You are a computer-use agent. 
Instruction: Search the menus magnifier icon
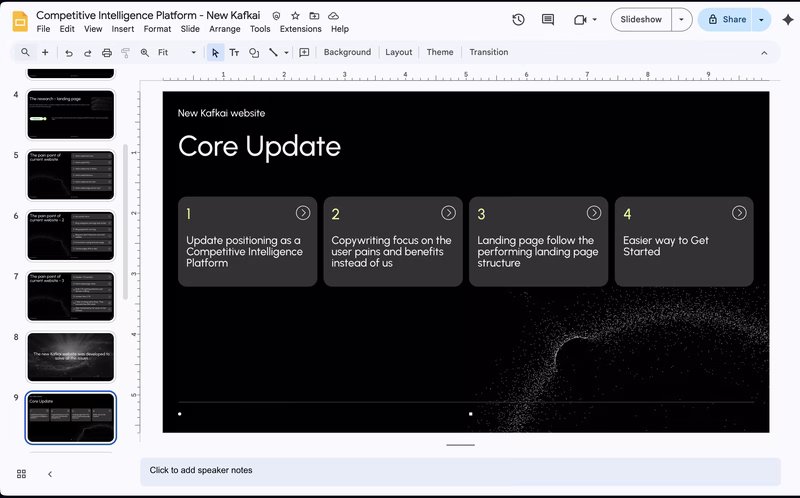(x=25, y=52)
